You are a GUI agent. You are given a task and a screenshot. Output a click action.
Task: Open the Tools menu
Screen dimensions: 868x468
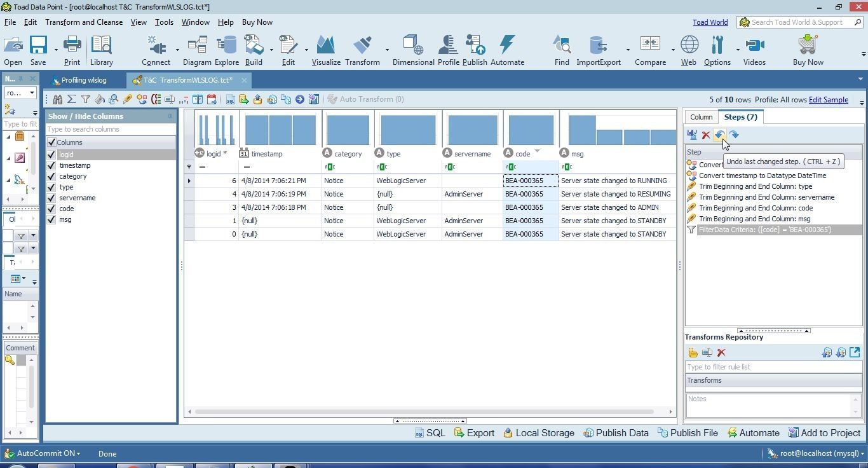point(164,22)
